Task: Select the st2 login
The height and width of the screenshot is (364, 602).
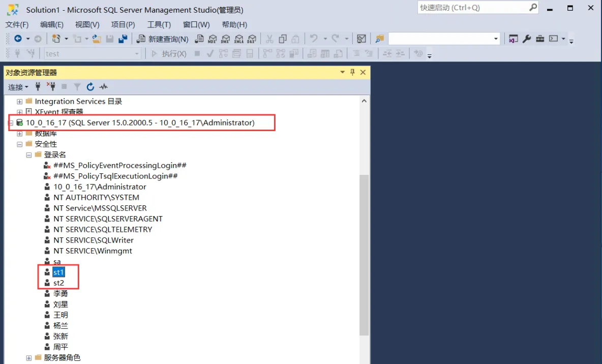Action: (x=59, y=283)
